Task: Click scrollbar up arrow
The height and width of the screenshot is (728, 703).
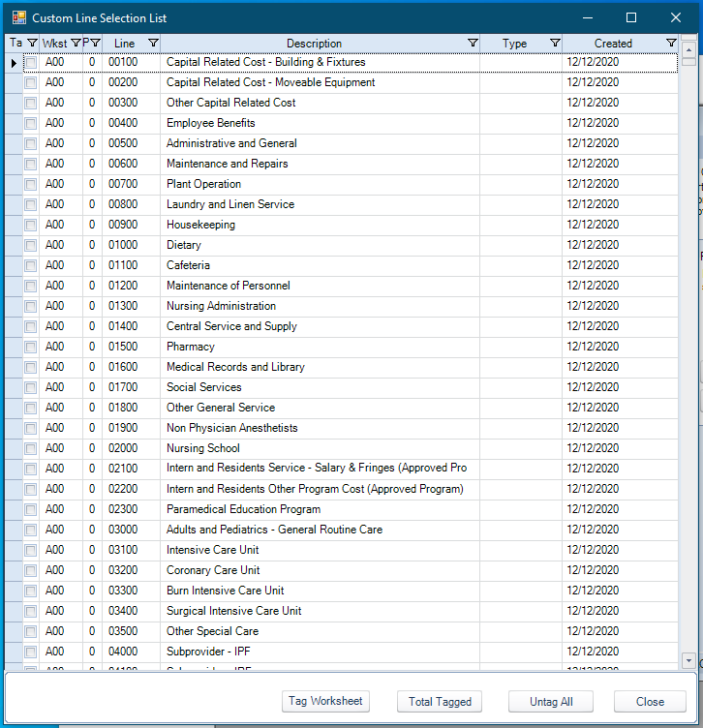Action: point(688,49)
